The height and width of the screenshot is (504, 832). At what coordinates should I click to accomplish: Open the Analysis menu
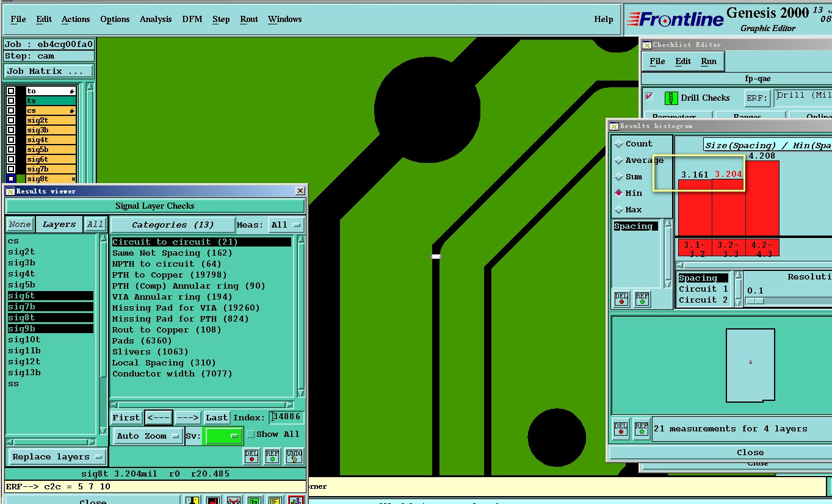click(x=156, y=19)
